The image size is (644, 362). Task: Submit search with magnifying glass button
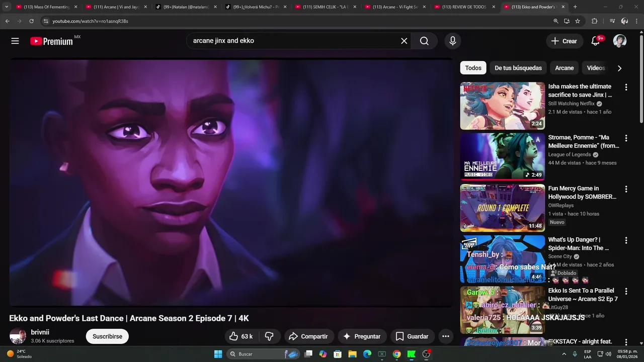tap(424, 41)
